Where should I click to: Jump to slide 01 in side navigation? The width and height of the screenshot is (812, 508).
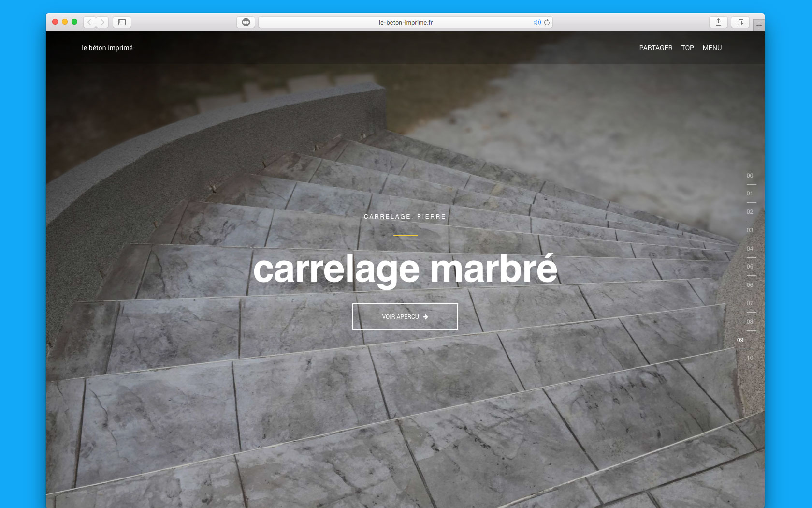click(750, 194)
